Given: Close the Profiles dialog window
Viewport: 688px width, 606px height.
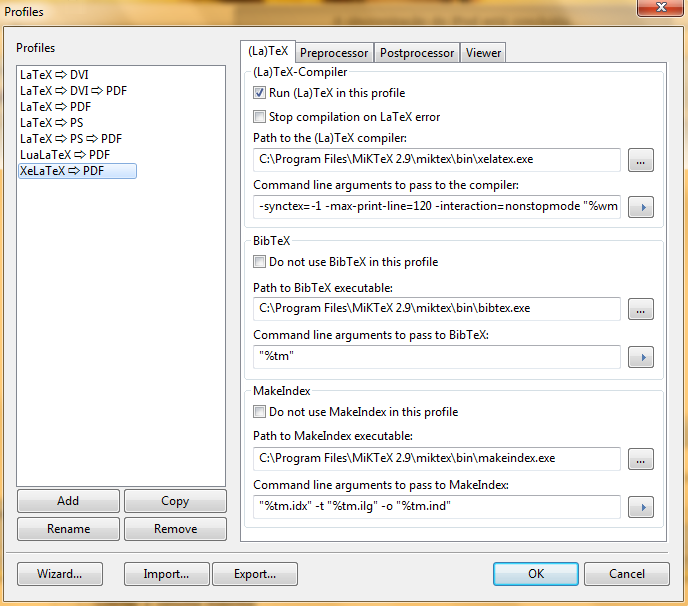Looking at the screenshot, I should [654, 9].
